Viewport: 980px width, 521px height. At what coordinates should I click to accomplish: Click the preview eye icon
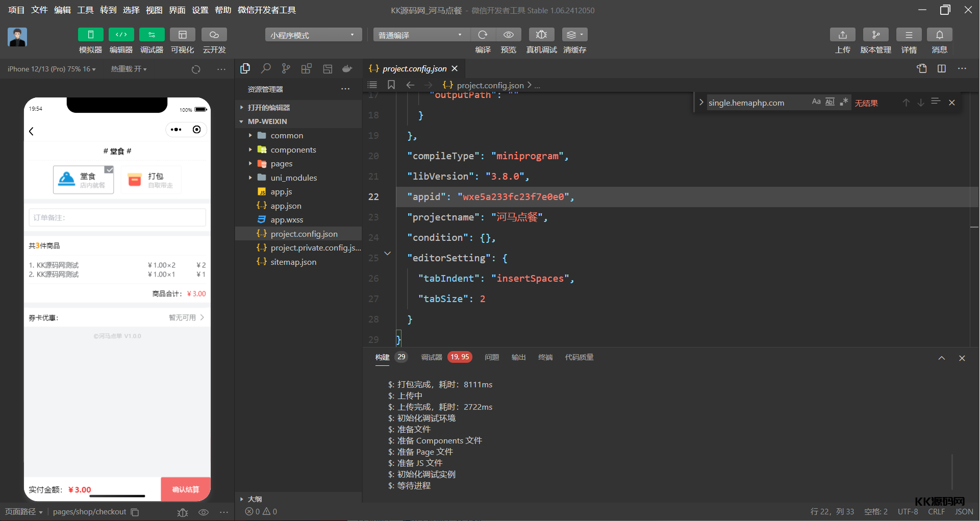509,35
